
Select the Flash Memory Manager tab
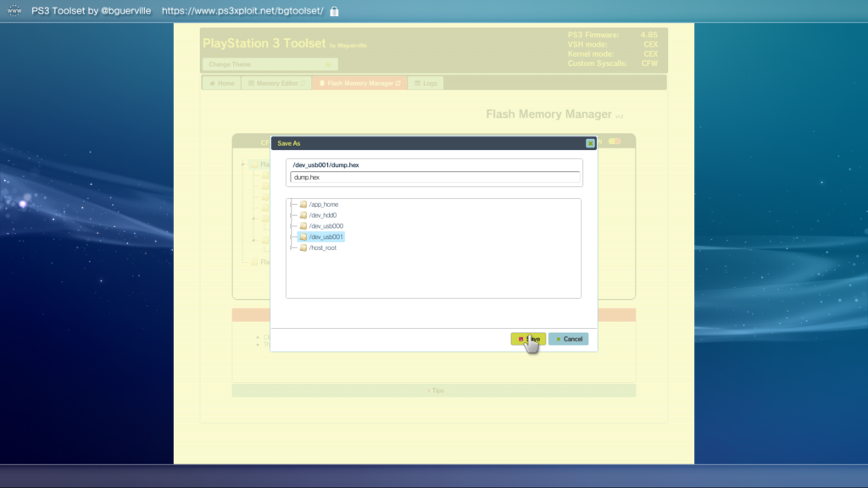pyautogui.click(x=359, y=83)
